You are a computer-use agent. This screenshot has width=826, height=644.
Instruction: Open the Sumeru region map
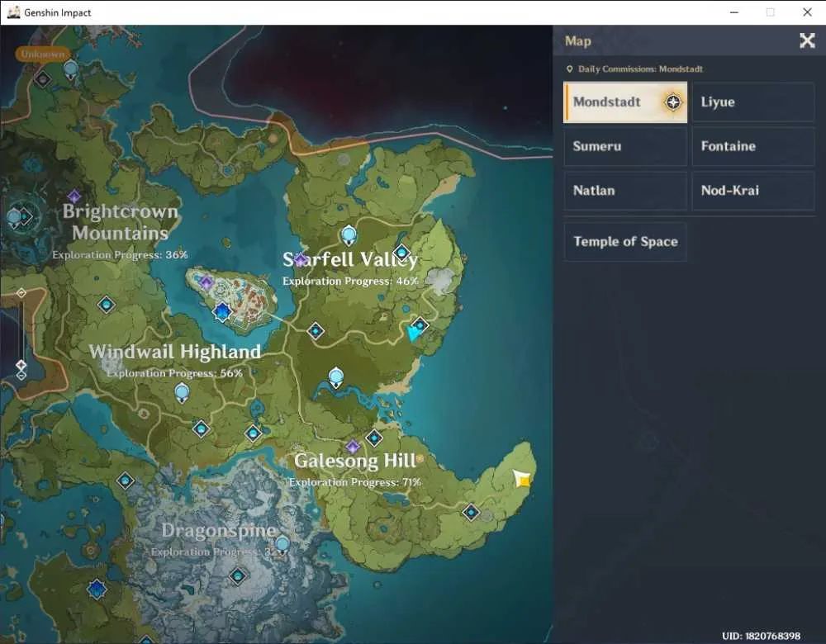[625, 146]
